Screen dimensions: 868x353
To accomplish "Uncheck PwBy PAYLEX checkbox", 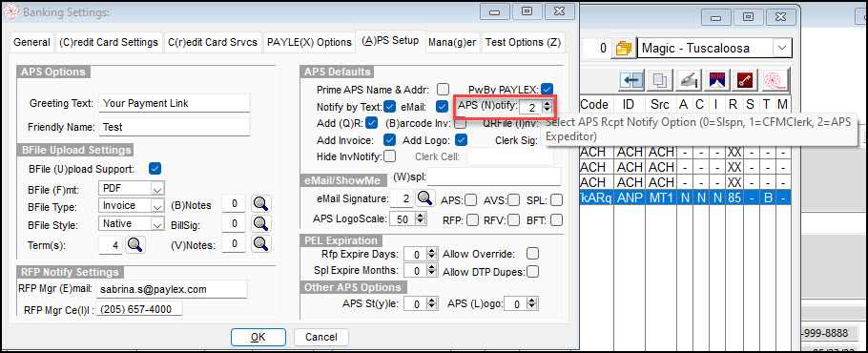I will (x=547, y=89).
